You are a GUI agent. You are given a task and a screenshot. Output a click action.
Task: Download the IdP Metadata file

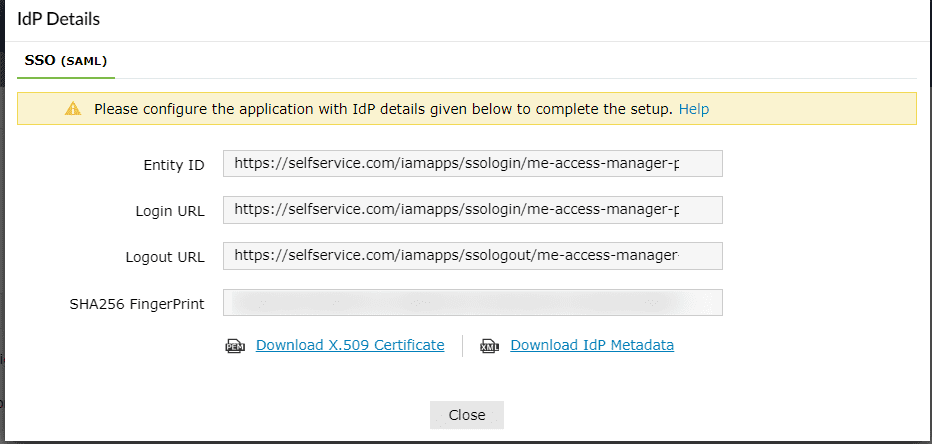[x=592, y=345]
